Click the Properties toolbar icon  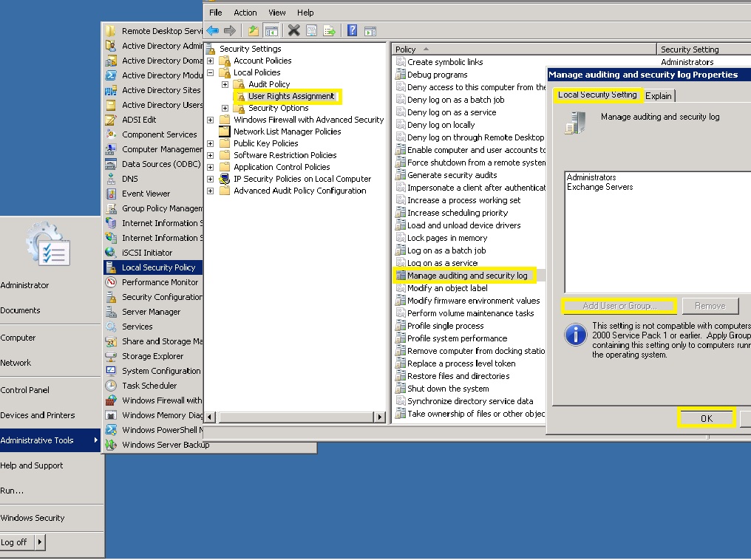point(311,30)
